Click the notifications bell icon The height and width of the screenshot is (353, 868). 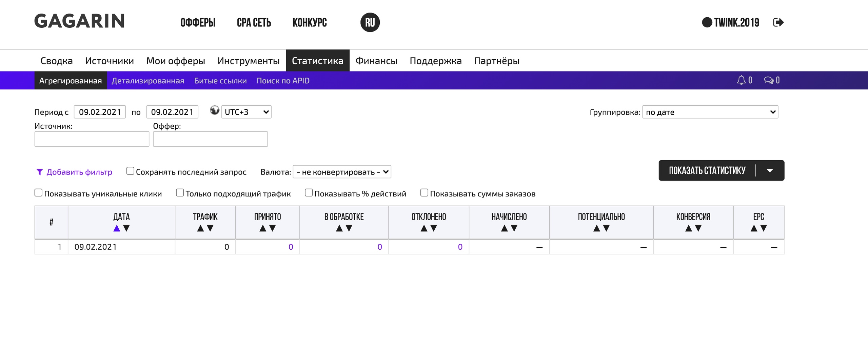[741, 80]
